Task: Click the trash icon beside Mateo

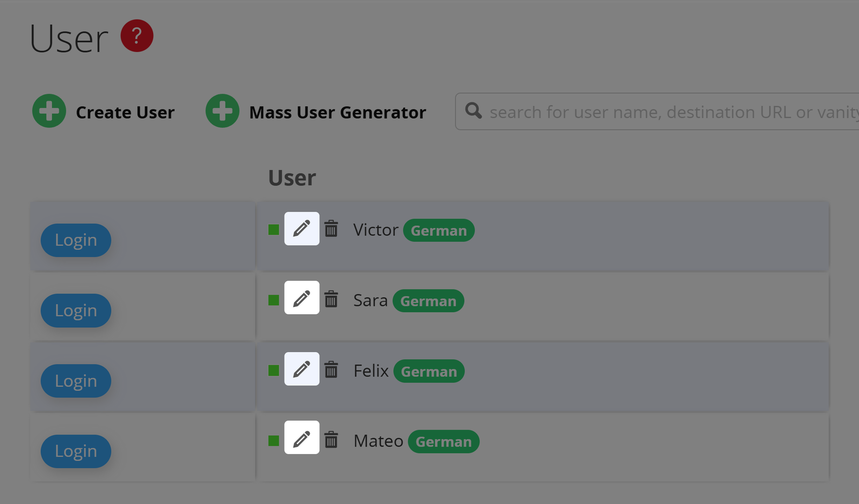Action: [331, 439]
